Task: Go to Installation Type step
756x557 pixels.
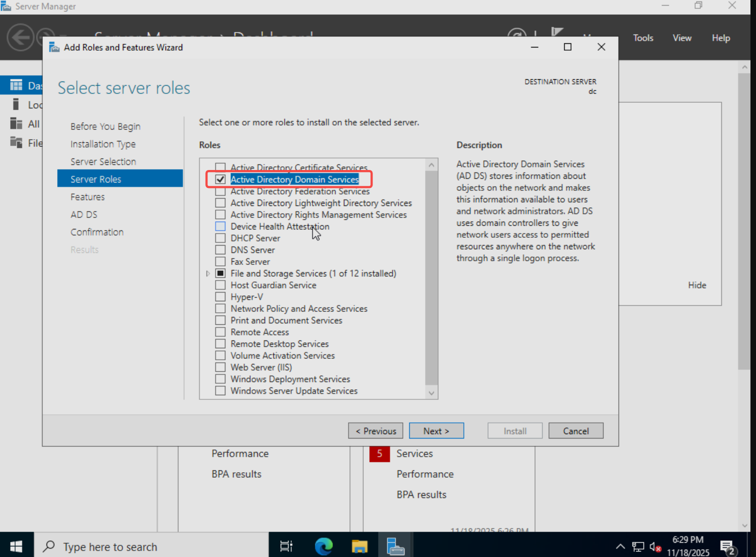Action: (x=103, y=144)
